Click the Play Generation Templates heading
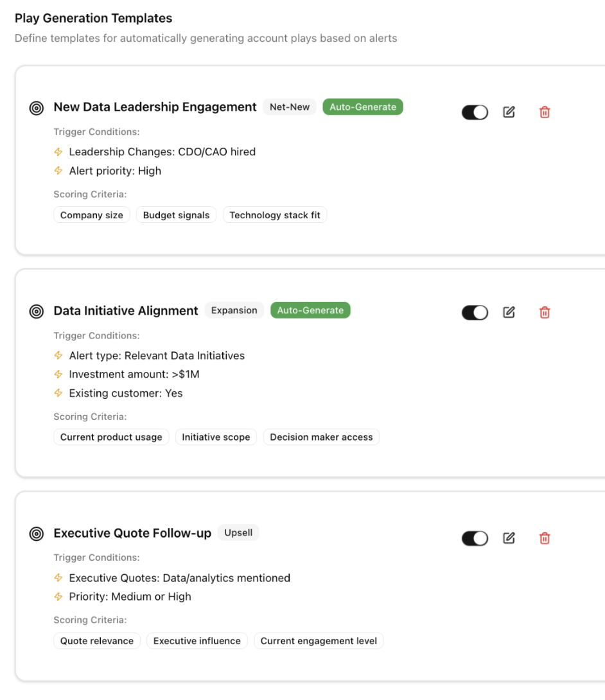Viewport: 605px width, 700px height. coord(93,18)
